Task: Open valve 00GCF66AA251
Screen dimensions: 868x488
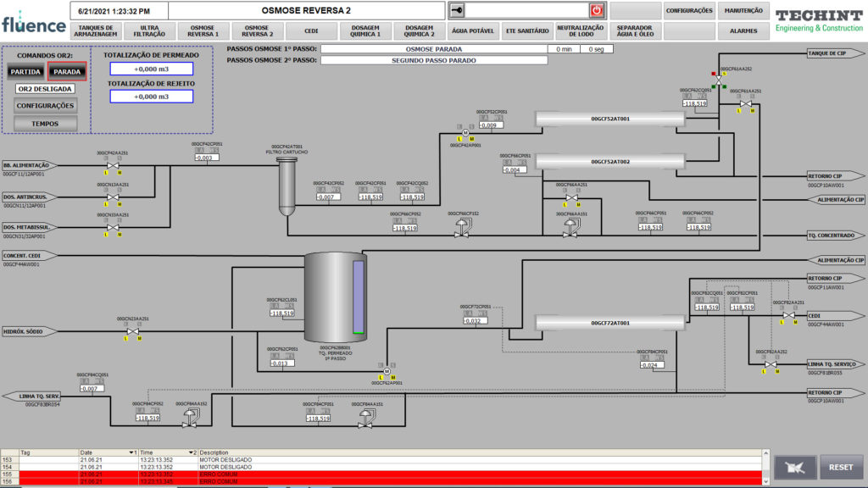Action: [x=572, y=197]
